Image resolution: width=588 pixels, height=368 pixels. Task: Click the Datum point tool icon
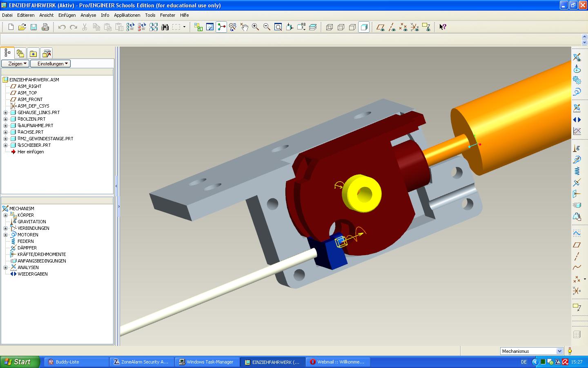click(577, 279)
